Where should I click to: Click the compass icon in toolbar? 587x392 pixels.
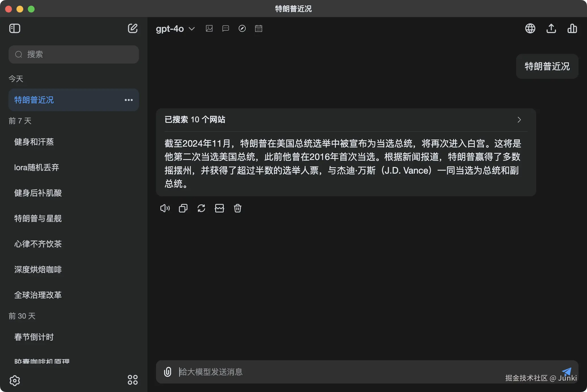click(x=242, y=28)
